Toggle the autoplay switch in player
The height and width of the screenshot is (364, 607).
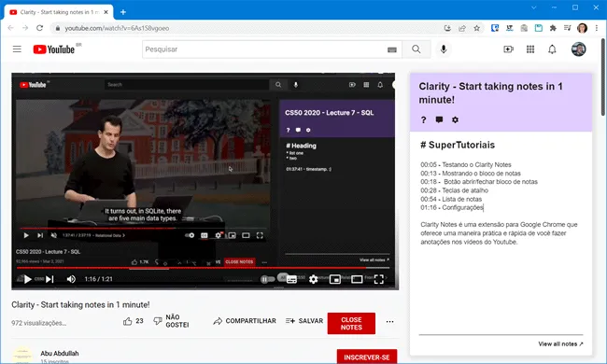[267, 279]
